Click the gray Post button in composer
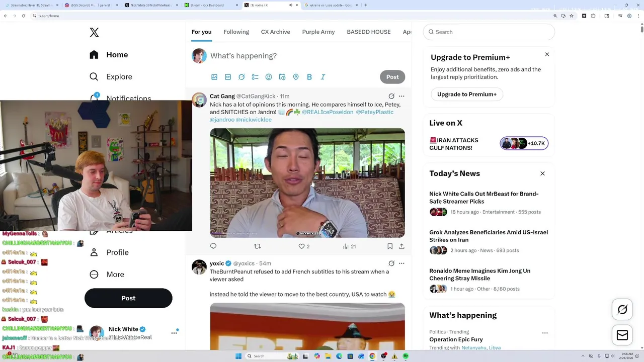The height and width of the screenshot is (362, 644). click(392, 77)
